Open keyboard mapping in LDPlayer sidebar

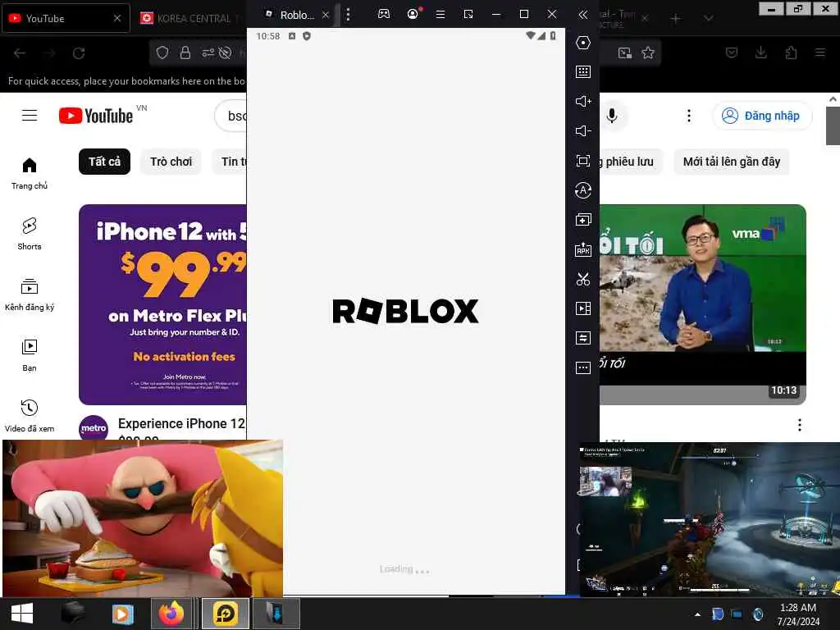point(583,72)
